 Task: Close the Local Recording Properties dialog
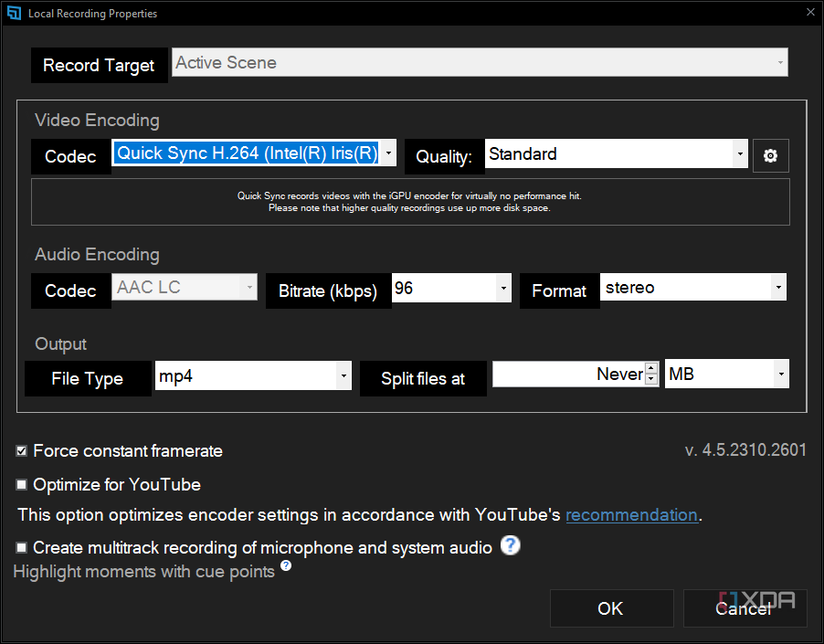click(810, 12)
